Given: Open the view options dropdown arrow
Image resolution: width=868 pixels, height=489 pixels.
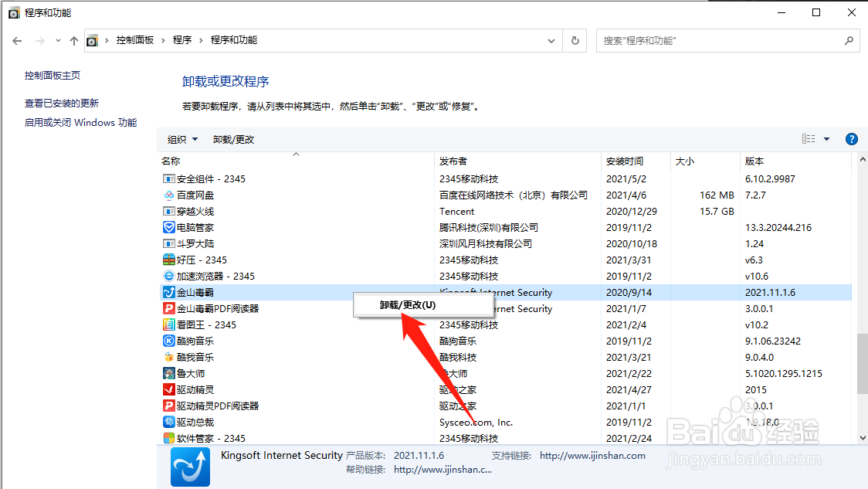Looking at the screenshot, I should (x=826, y=139).
